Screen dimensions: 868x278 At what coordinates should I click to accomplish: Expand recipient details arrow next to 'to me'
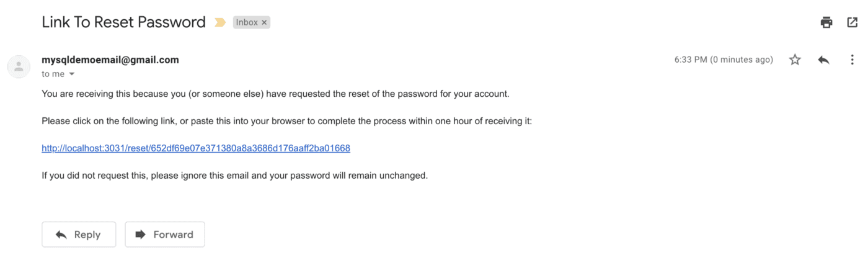(x=71, y=74)
